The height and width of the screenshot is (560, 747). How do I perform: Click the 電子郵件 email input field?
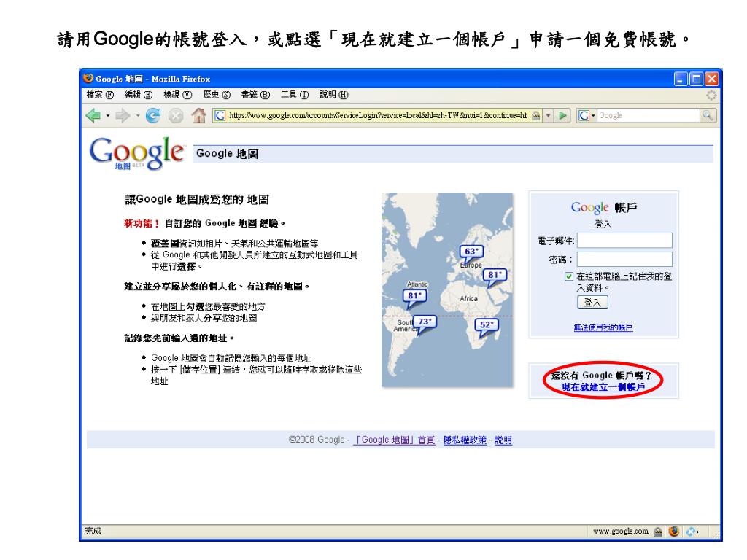[x=624, y=241]
